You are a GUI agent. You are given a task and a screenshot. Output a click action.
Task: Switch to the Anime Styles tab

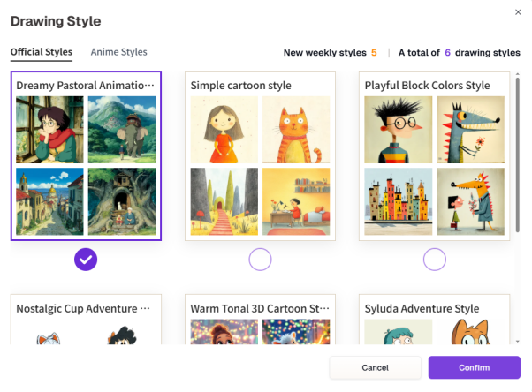pyautogui.click(x=118, y=52)
